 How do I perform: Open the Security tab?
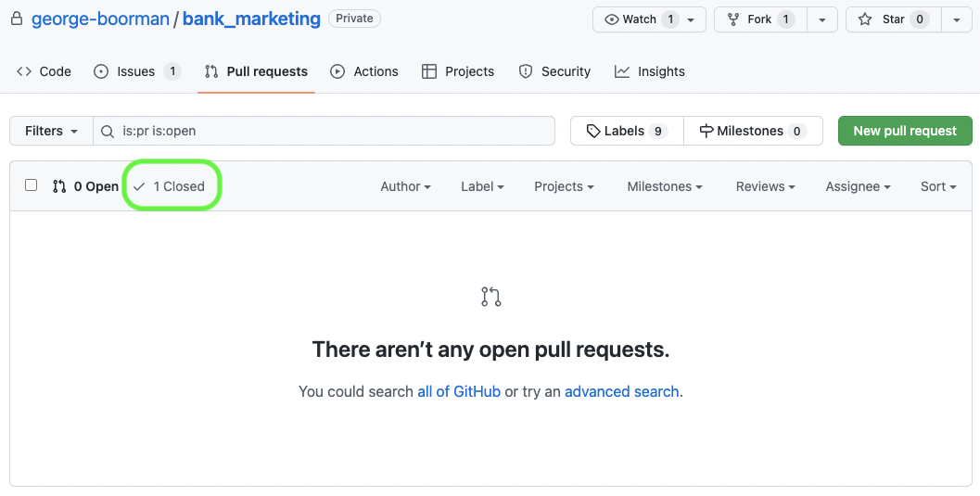(x=554, y=71)
